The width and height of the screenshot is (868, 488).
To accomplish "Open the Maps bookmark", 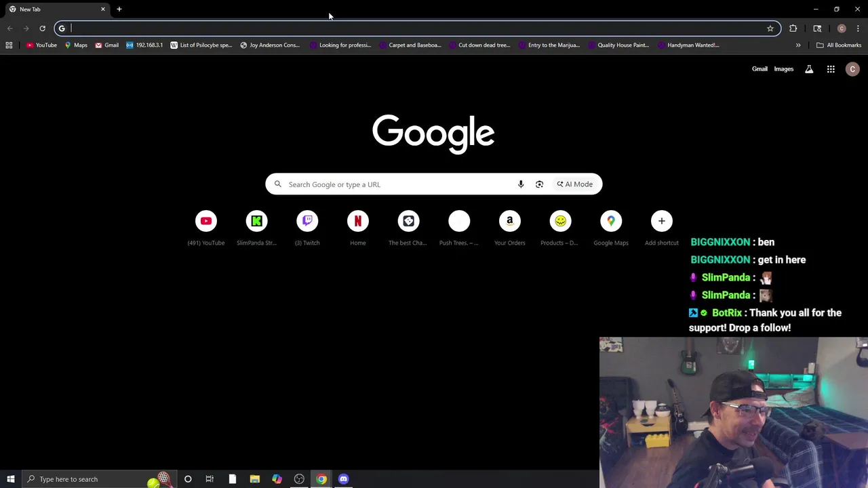I will [x=76, y=45].
